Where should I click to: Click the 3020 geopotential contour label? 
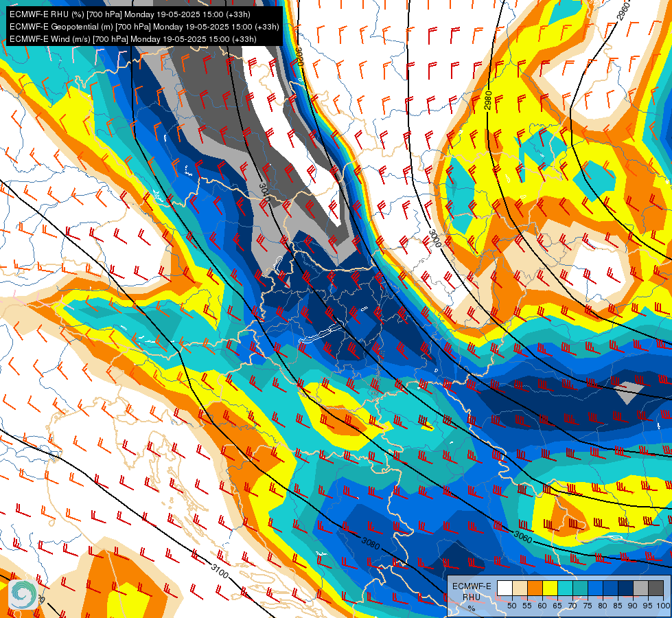(x=299, y=56)
